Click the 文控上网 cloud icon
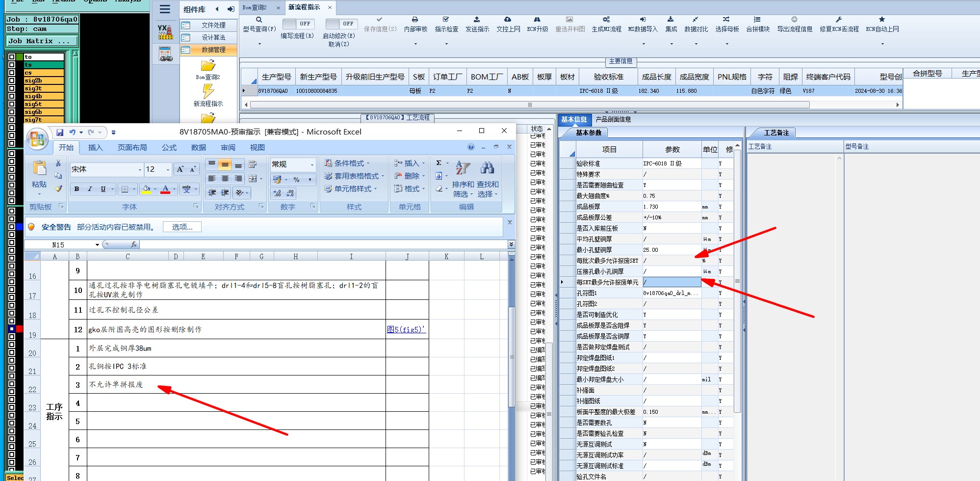Screen dimensions: 980x481 click(508, 20)
